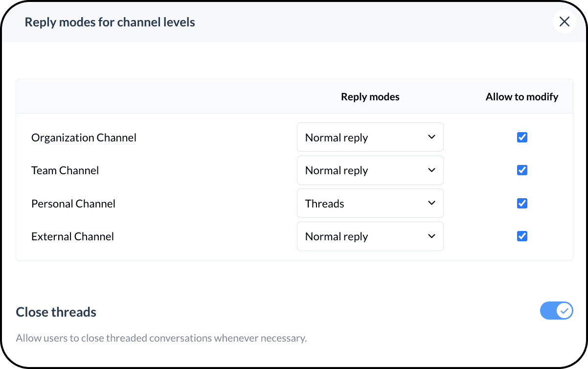Click the dialog title Reply modes for channel levels
The width and height of the screenshot is (588, 369).
click(x=110, y=22)
